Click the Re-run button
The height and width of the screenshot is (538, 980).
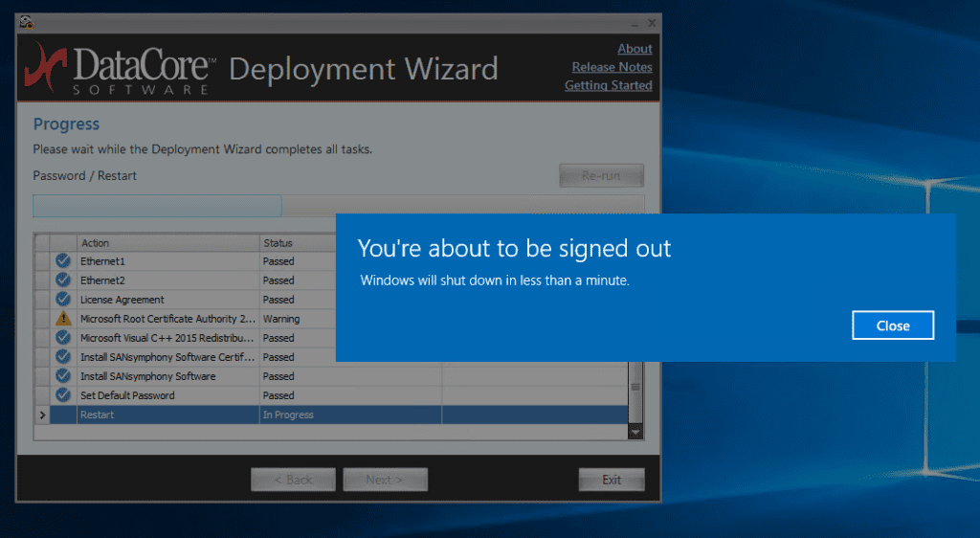point(601,176)
